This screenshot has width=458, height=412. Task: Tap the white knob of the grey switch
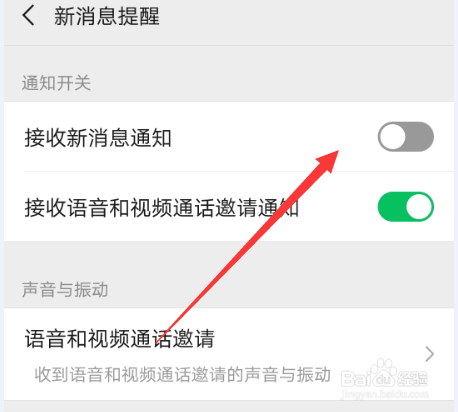[x=392, y=137]
